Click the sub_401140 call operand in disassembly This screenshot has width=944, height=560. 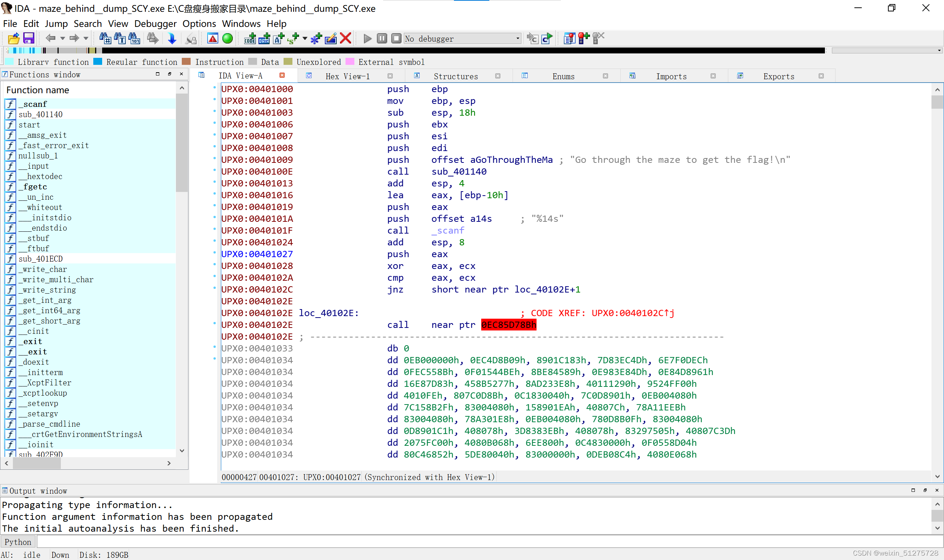[x=459, y=172]
